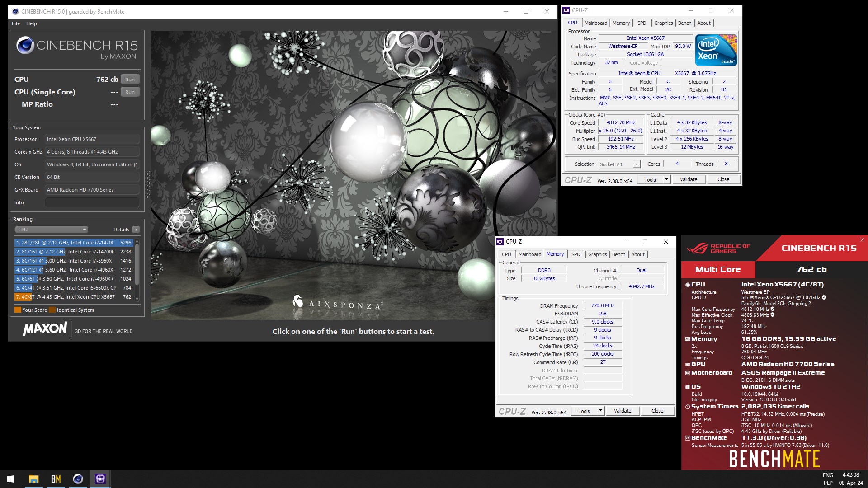Click the Multi Core label in BenchMate
Screen dimensions: 868x488
click(x=718, y=269)
